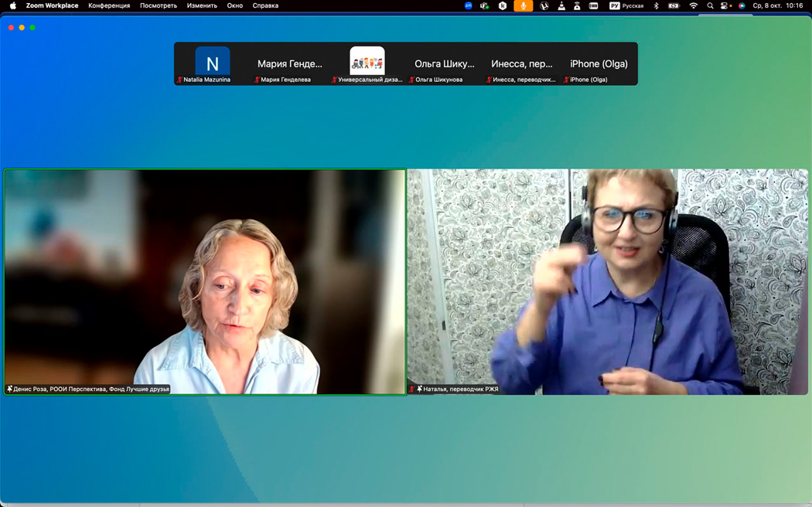Screen dimensions: 812x507
Task: Expand the Окно menu
Action: 235,5
